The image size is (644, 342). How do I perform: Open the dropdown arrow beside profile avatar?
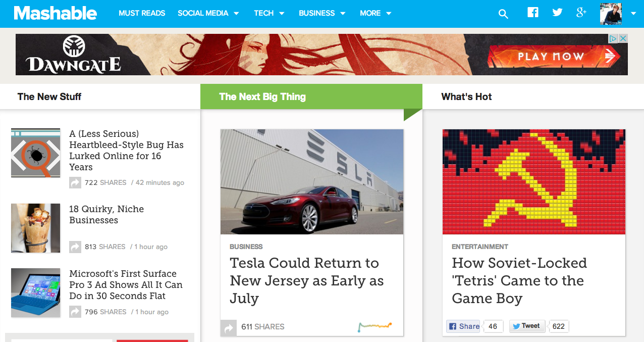pos(633,14)
